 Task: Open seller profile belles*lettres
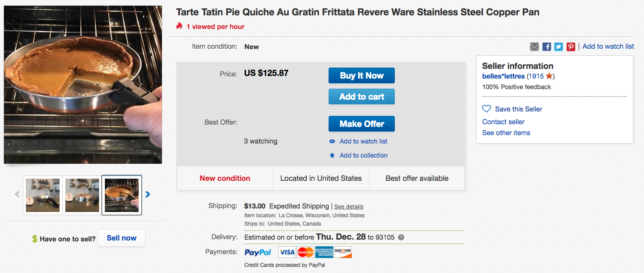tap(503, 76)
